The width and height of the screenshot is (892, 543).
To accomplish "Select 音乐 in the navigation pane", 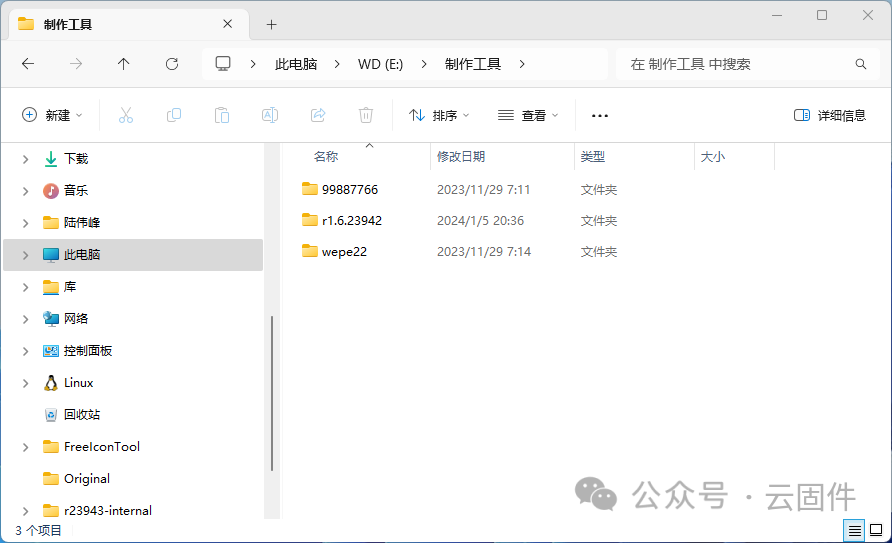I will point(76,190).
